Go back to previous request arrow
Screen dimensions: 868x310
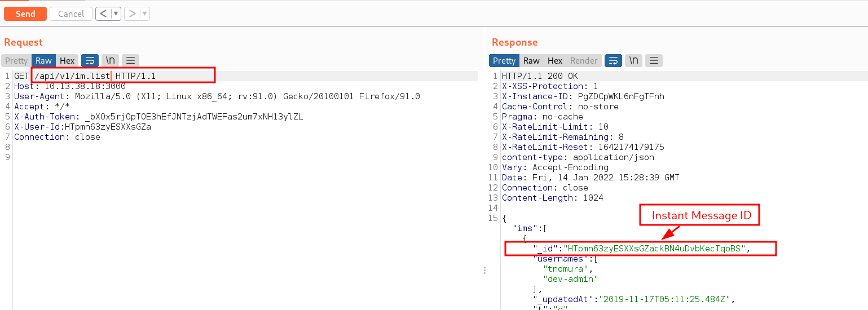click(103, 14)
